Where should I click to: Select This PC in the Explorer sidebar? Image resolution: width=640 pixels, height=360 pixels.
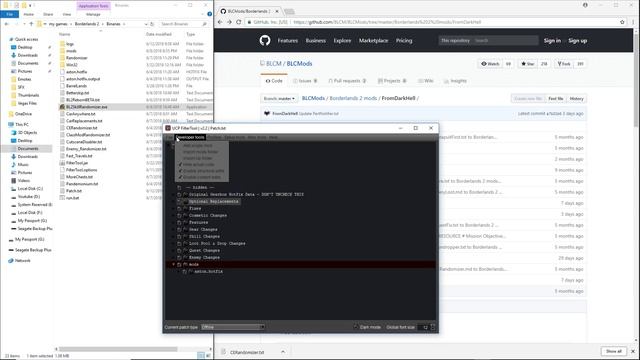[22, 124]
